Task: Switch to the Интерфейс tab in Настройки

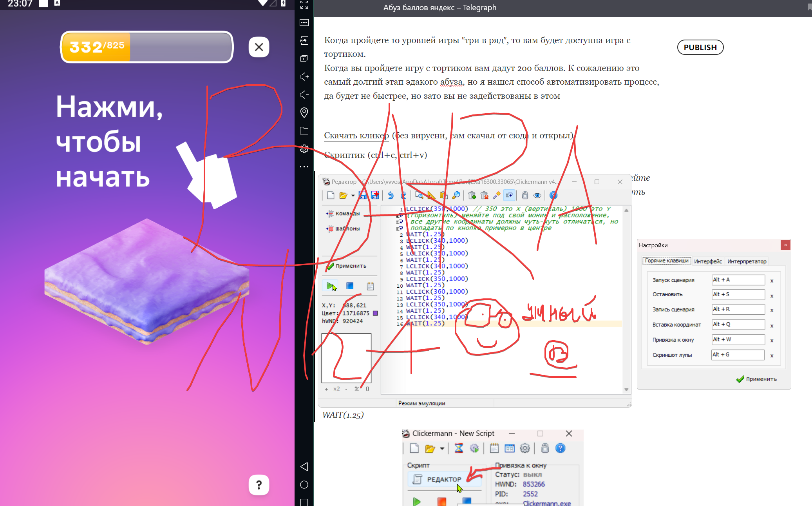Action: 708,261
